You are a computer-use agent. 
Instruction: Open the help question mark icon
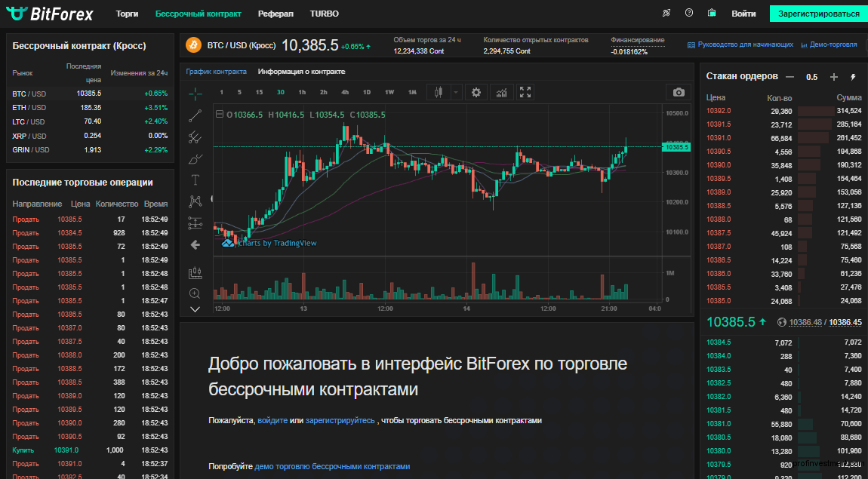(x=689, y=13)
